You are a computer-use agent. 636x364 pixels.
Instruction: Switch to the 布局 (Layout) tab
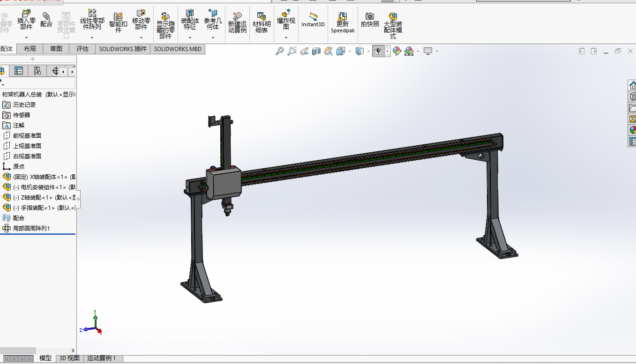pyautogui.click(x=30, y=49)
